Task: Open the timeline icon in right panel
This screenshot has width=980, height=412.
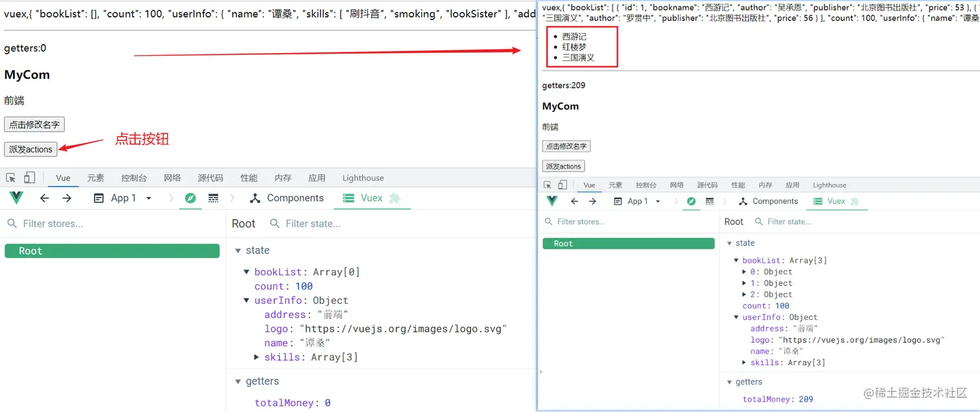Action: click(710, 201)
